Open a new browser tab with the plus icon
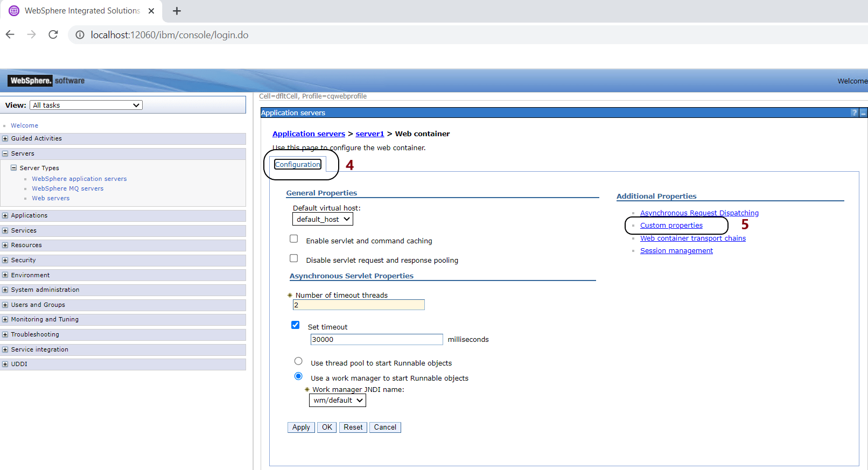This screenshot has width=868, height=470. 177,11
